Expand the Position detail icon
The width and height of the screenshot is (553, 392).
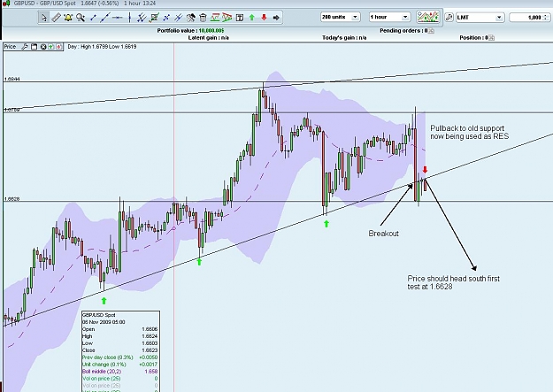click(x=492, y=38)
